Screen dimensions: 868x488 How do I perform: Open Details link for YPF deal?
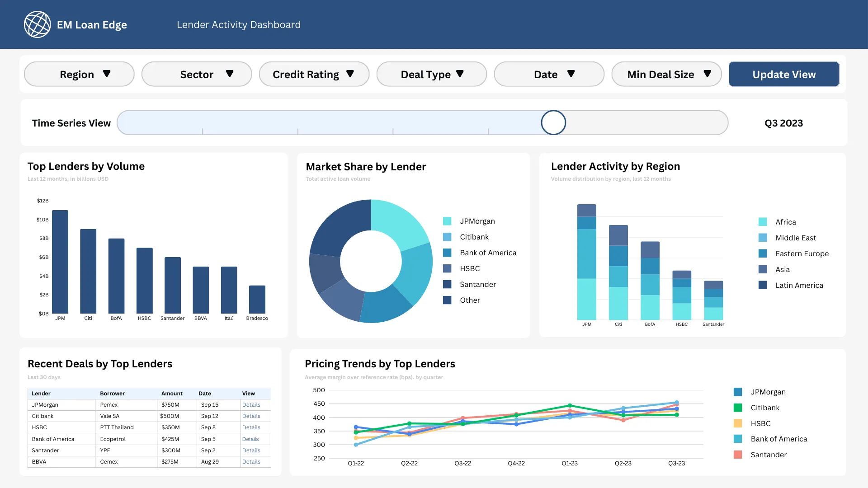coord(251,450)
